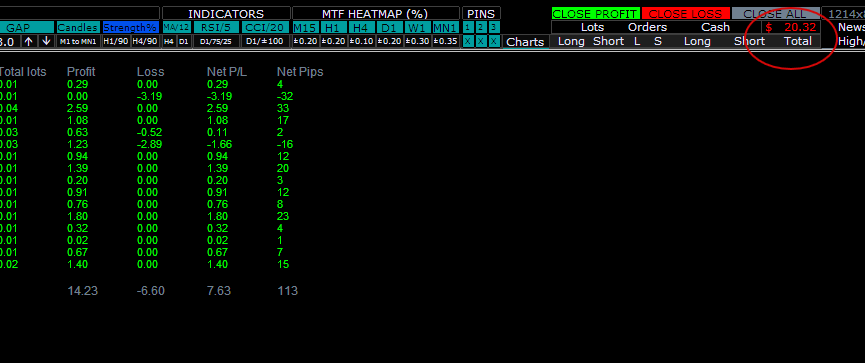Click the -6.60 total loss value
Screen dimensions: 865x363
point(151,291)
